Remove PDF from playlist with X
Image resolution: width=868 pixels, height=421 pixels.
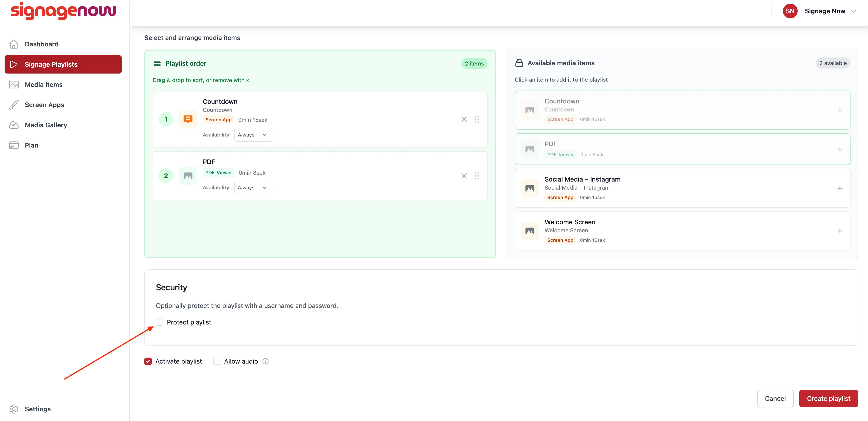tap(464, 176)
